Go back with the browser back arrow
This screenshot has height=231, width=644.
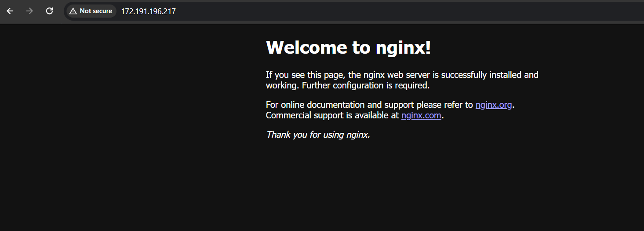pos(10,11)
